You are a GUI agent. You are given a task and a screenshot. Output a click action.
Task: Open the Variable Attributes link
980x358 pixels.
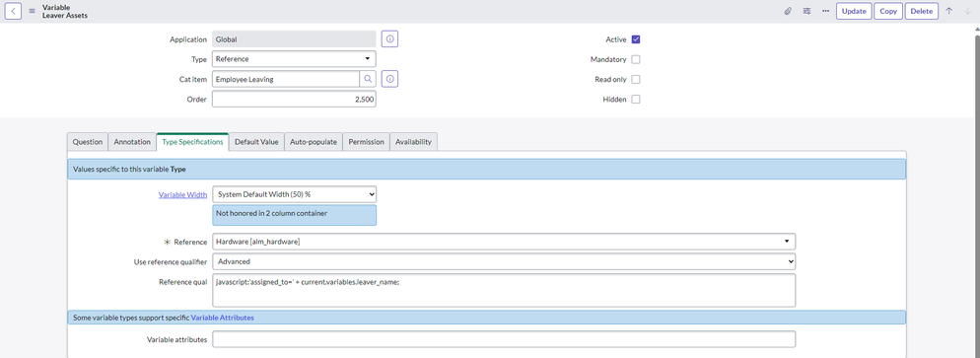223,318
